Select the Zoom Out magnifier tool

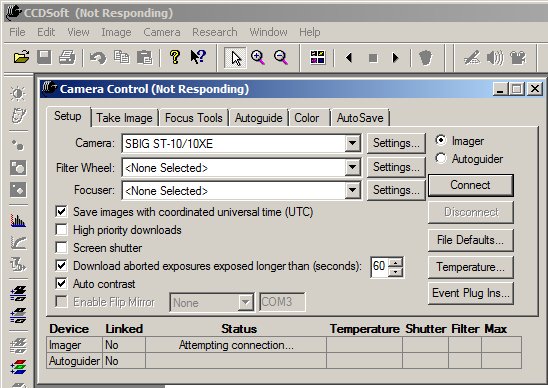point(281,57)
